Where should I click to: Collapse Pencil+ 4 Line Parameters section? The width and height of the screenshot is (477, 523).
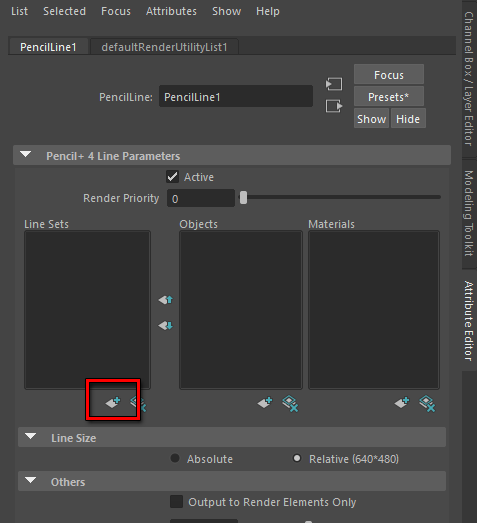(25, 154)
